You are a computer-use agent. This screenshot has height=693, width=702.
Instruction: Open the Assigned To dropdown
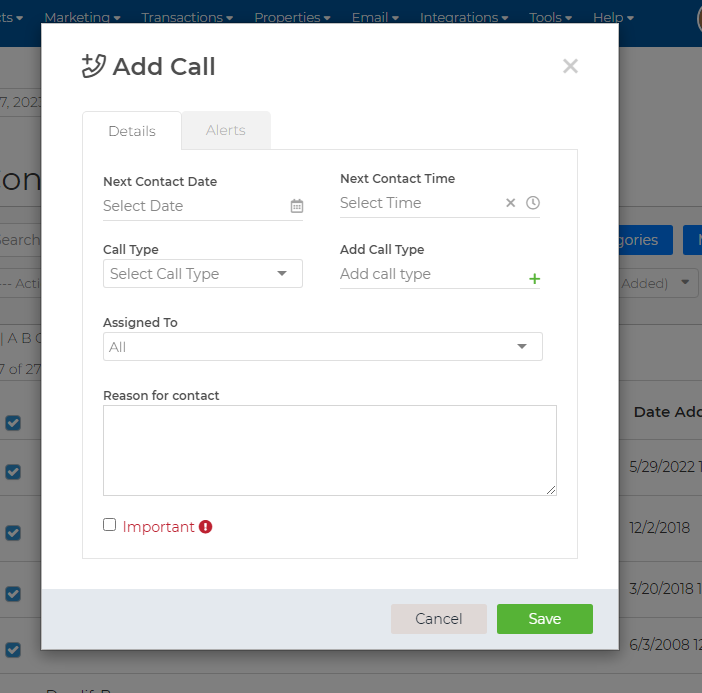[x=323, y=346]
